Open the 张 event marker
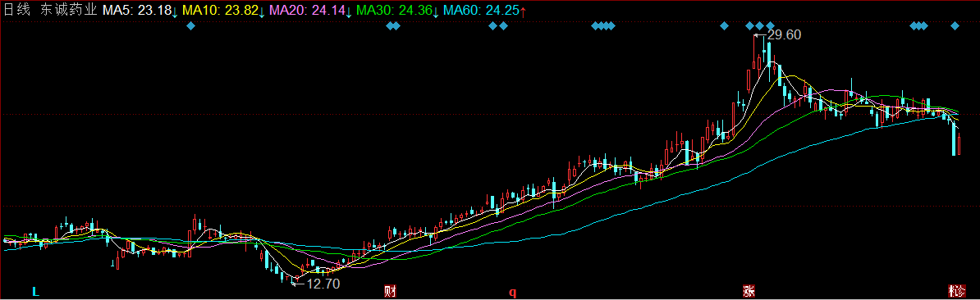Image resolution: width=980 pixels, height=300 pixels. click(748, 291)
